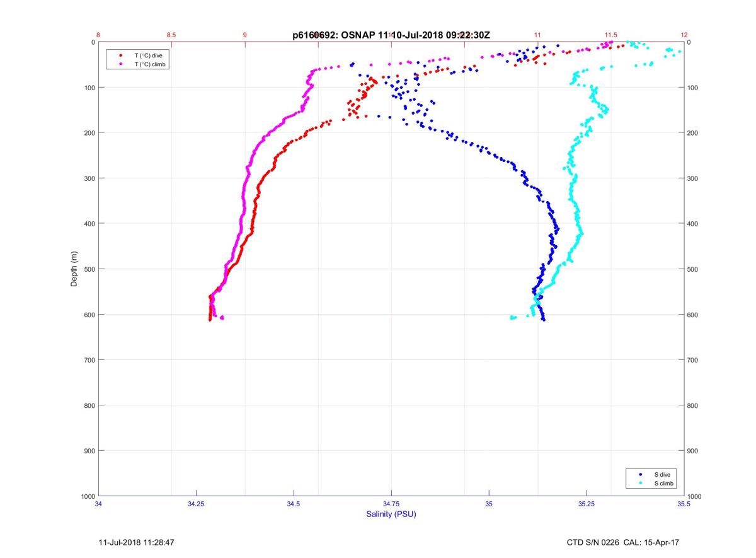Click the 300 tick on right depth axis

694,178
